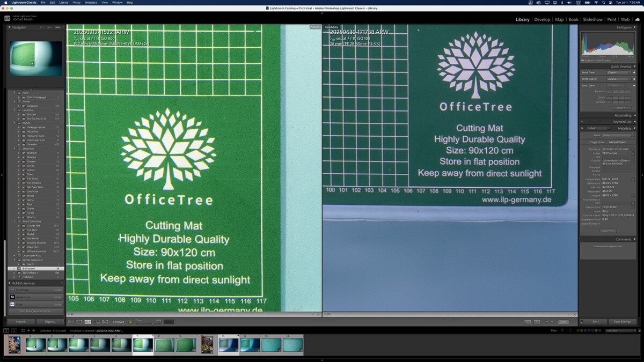Select the next photo arrow in compare toolbar

[x=552, y=322]
